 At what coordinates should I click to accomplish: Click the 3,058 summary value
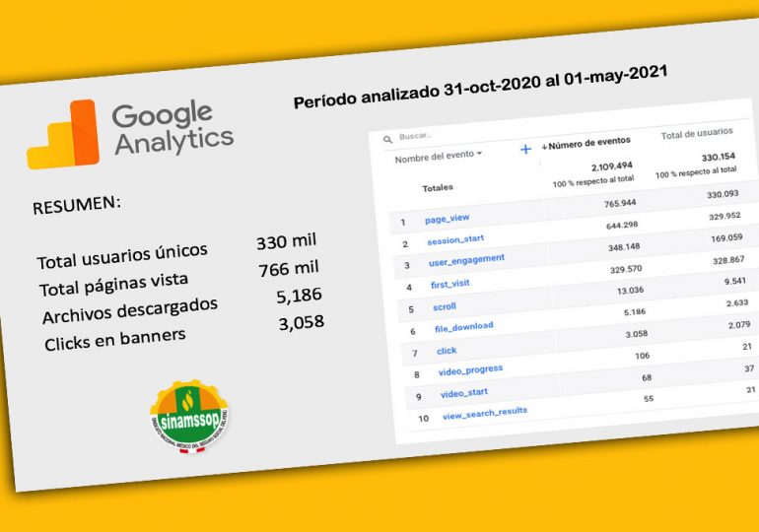301,322
